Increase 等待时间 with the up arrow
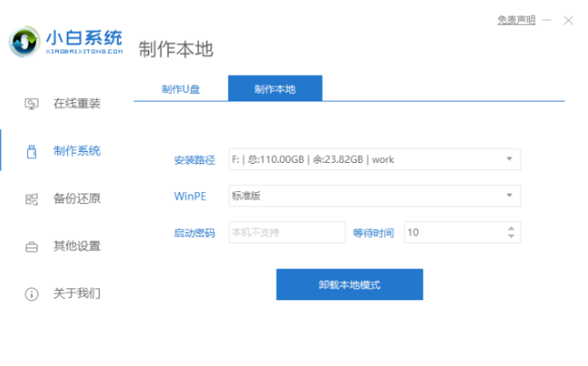Screen dimensions: 588x366 click(x=510, y=228)
